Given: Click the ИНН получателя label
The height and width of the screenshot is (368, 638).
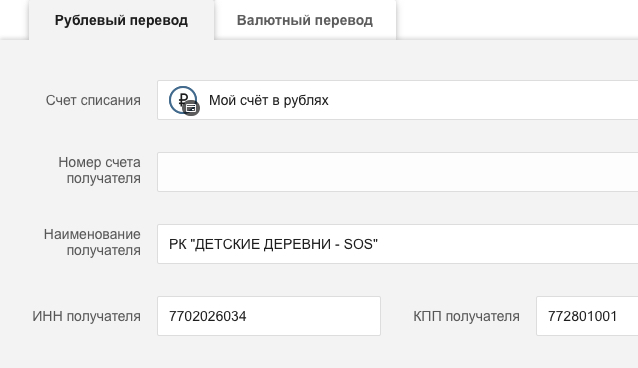Looking at the screenshot, I should pos(87,316).
